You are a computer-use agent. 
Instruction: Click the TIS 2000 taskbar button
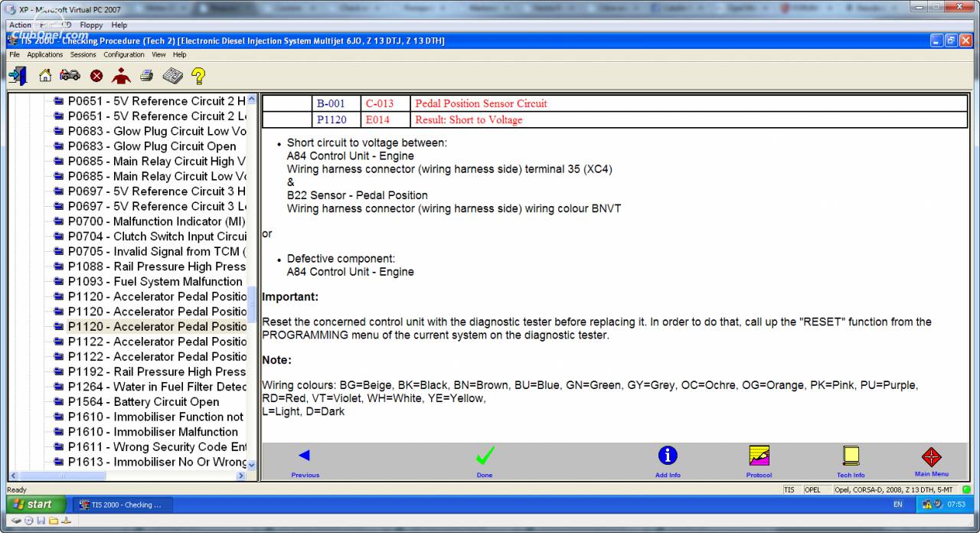pos(123,505)
